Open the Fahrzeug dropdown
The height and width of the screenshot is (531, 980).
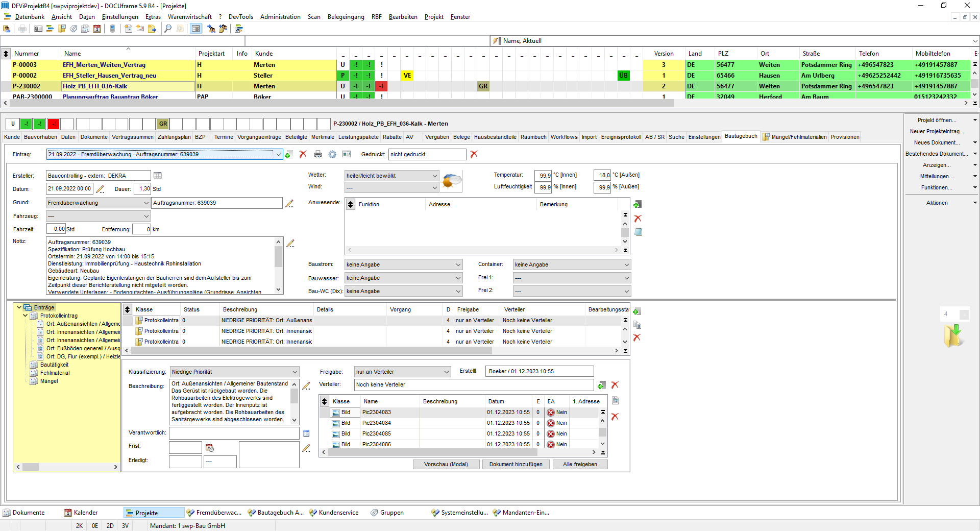tap(146, 216)
